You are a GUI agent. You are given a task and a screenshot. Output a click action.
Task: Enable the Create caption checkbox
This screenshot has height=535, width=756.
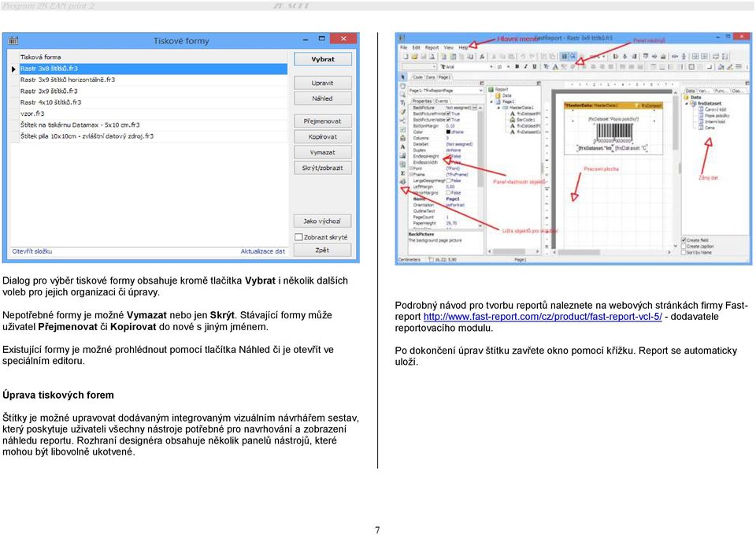point(684,246)
